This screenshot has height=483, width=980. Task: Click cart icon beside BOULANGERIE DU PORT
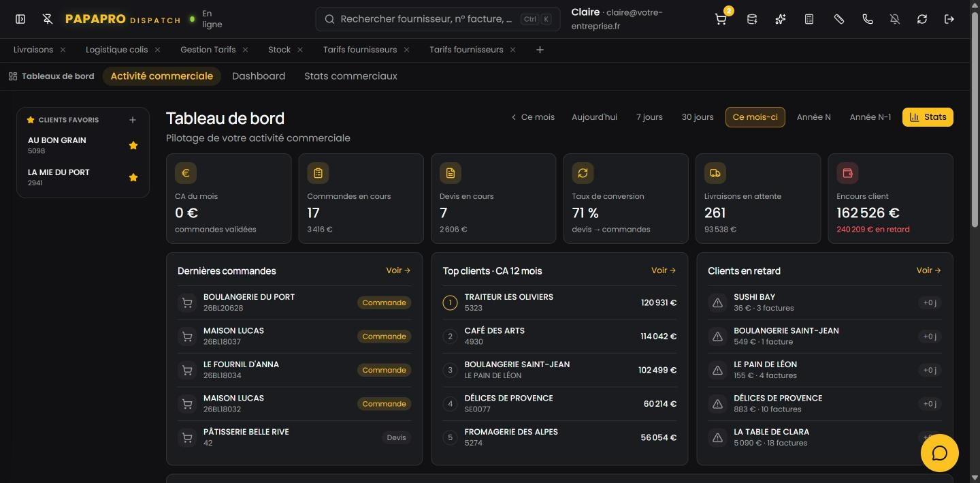point(187,302)
